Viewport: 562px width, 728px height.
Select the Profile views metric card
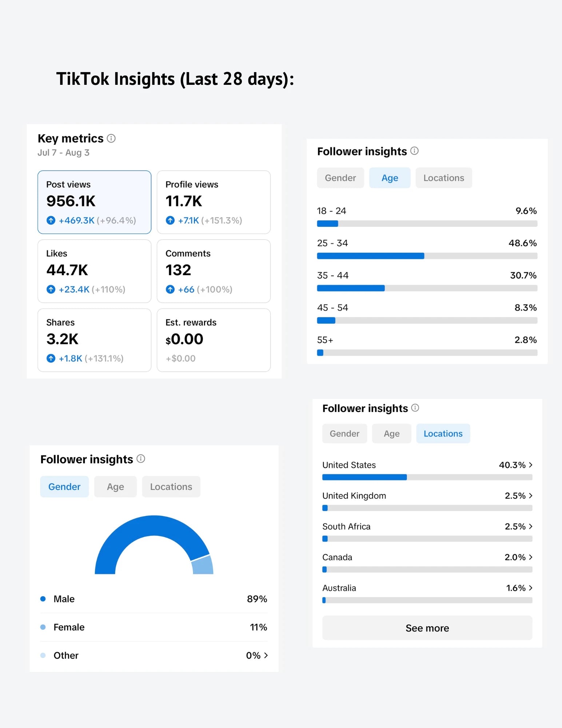214,202
